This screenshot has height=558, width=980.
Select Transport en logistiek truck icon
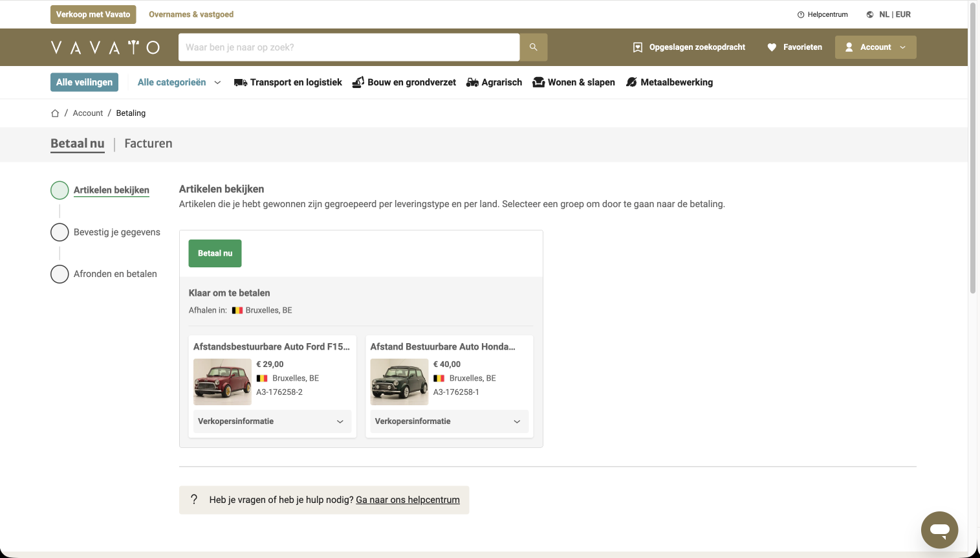[x=241, y=82]
